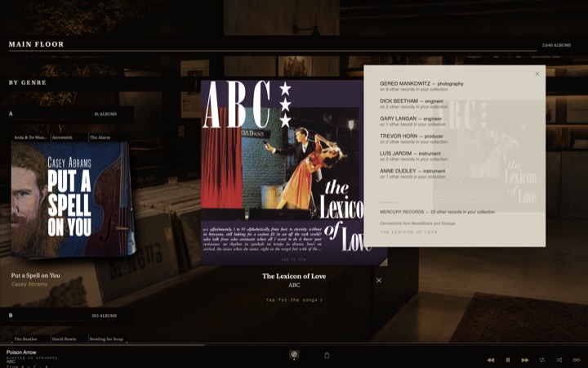
Task: Toggle repeat mode
Action: point(542,360)
